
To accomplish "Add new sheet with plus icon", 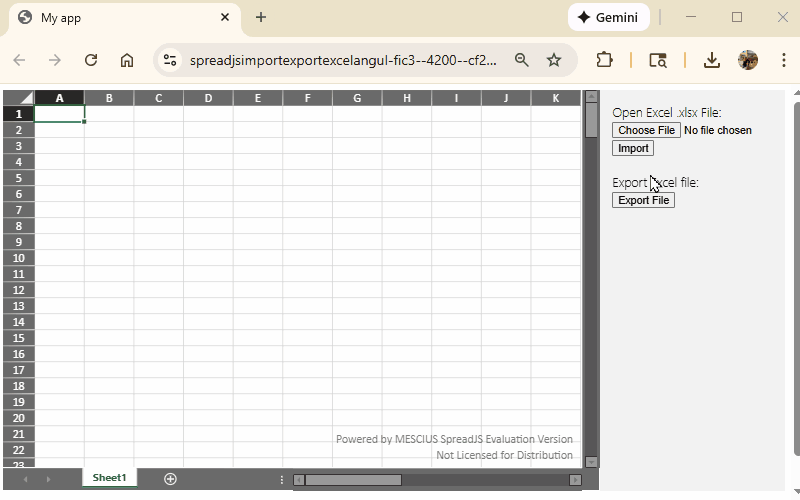I will tap(170, 479).
